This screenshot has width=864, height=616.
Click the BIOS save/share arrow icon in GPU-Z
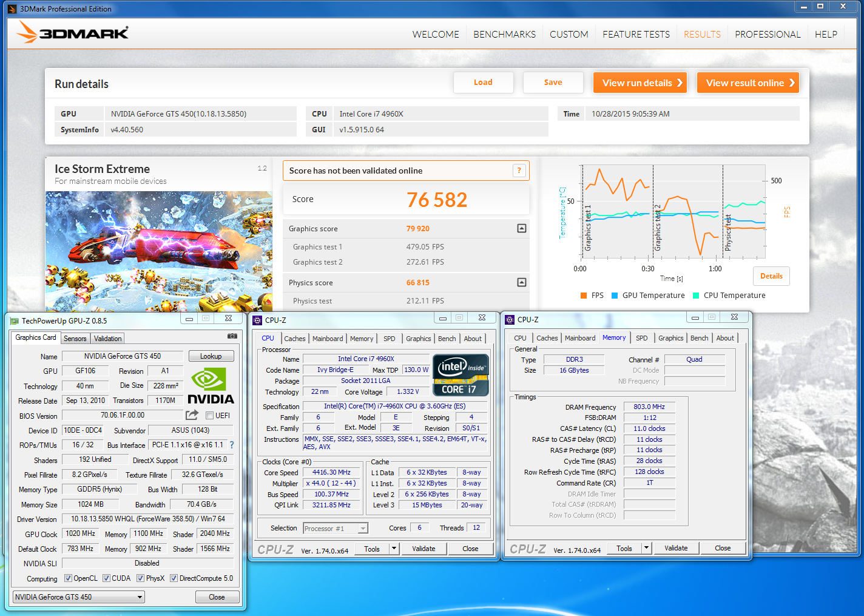pyautogui.click(x=192, y=415)
